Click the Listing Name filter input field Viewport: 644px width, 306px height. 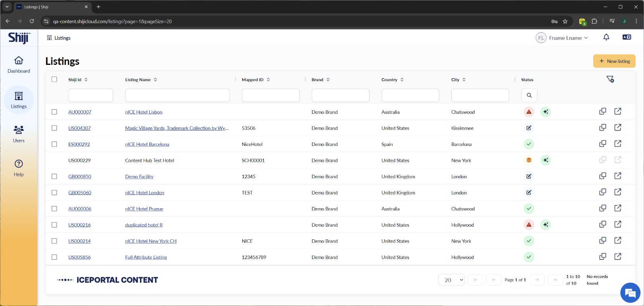[x=177, y=95]
